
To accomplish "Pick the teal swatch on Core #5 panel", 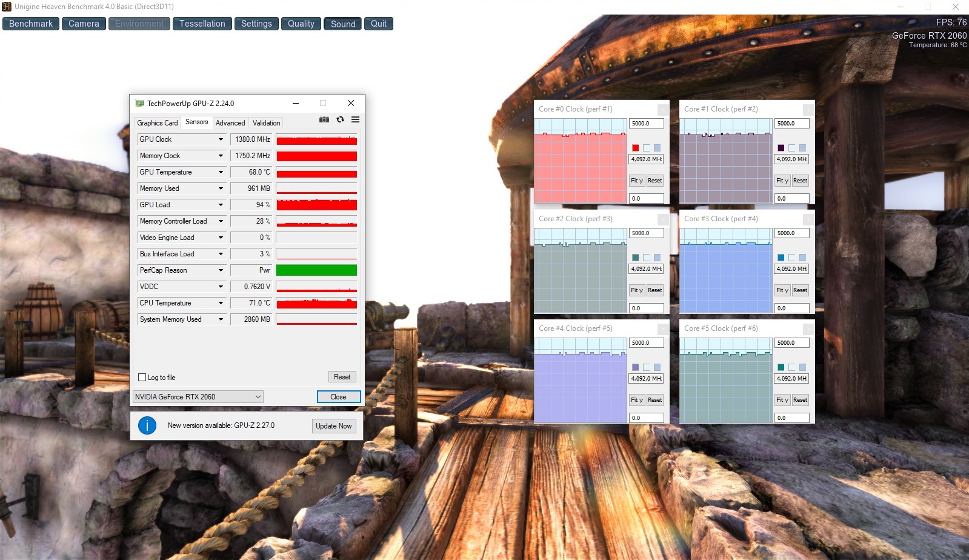I will (x=781, y=367).
